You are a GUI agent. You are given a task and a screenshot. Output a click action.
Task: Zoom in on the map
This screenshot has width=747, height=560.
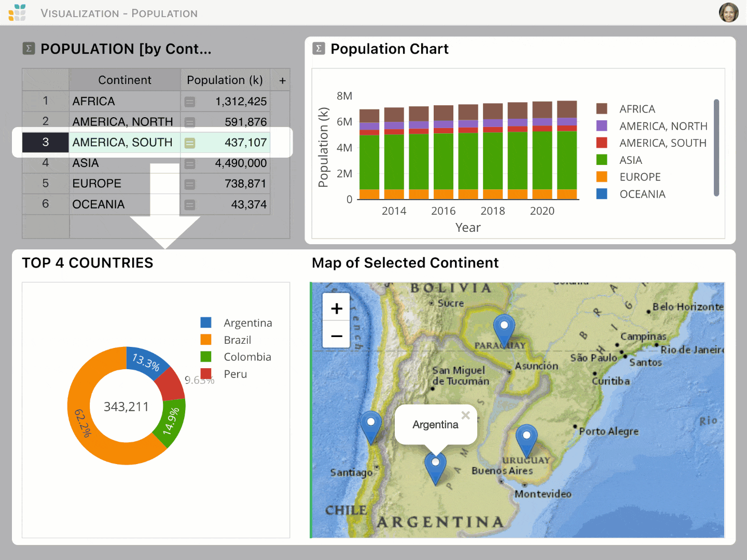337,309
